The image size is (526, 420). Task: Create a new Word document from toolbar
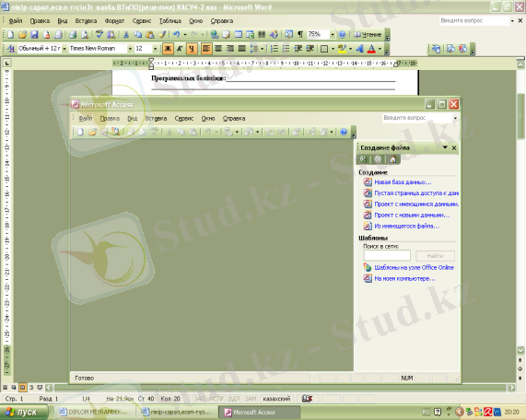10,35
